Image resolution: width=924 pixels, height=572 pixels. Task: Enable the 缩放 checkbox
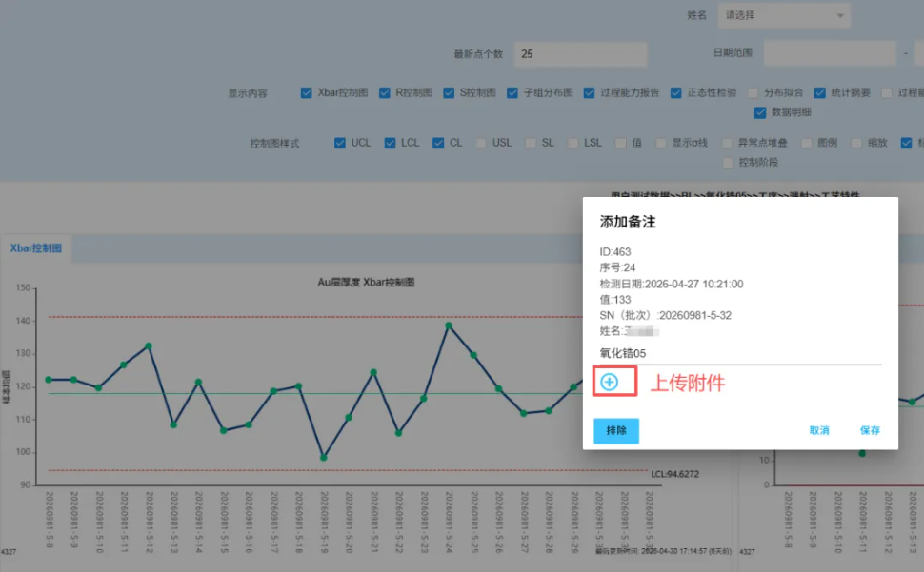[x=856, y=143]
